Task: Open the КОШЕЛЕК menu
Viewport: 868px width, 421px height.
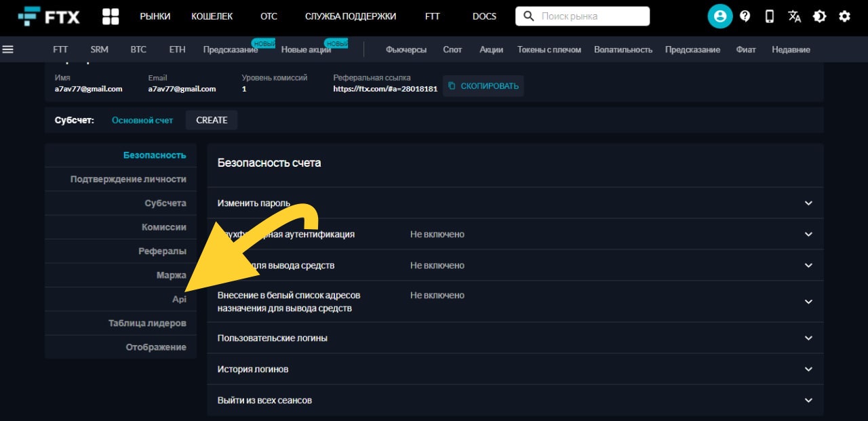Action: [x=212, y=16]
